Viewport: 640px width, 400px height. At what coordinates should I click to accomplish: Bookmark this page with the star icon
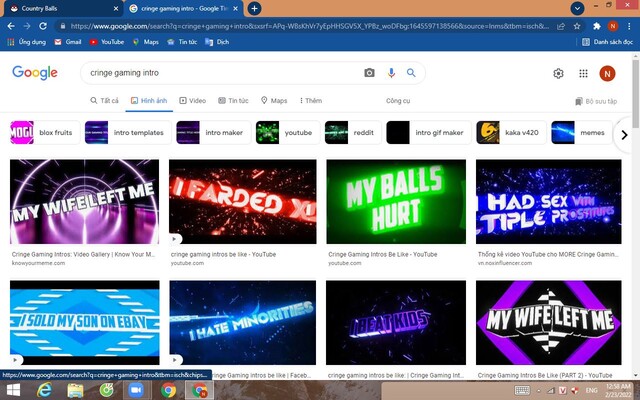point(577,26)
